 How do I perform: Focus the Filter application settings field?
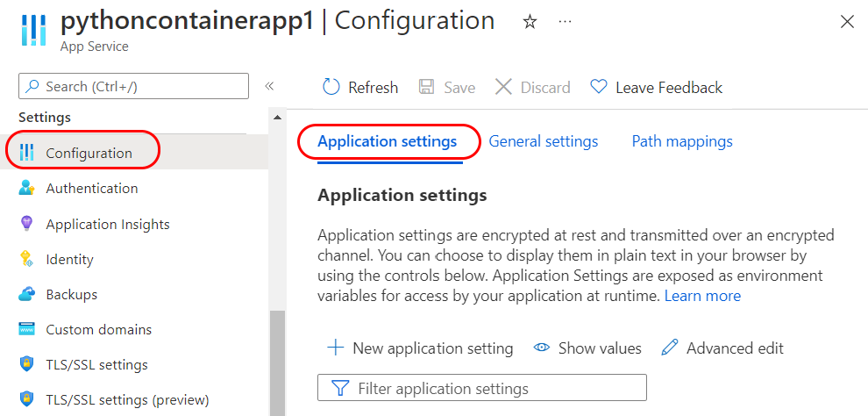(482, 387)
